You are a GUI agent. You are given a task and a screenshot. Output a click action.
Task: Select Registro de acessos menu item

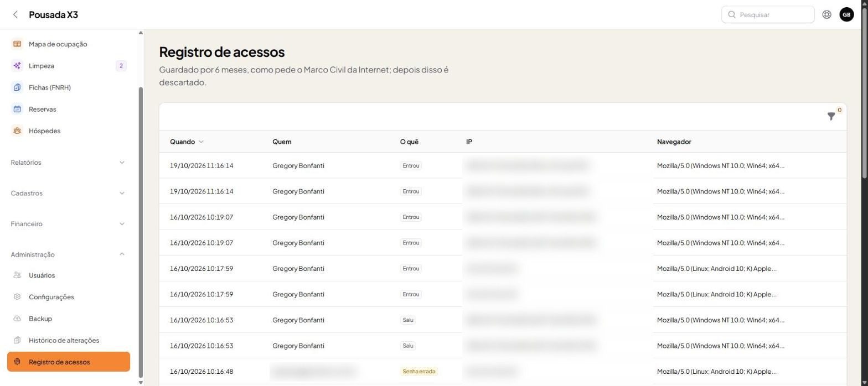tap(69, 362)
